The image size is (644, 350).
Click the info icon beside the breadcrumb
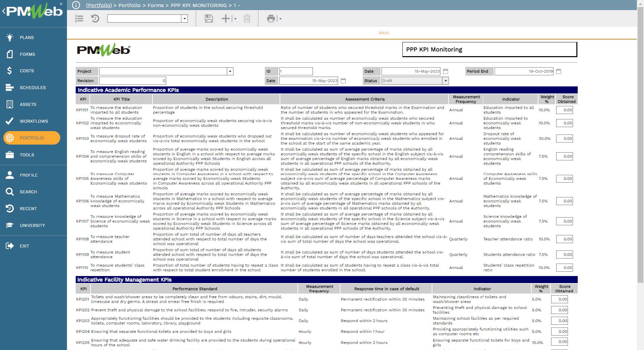(76, 5)
